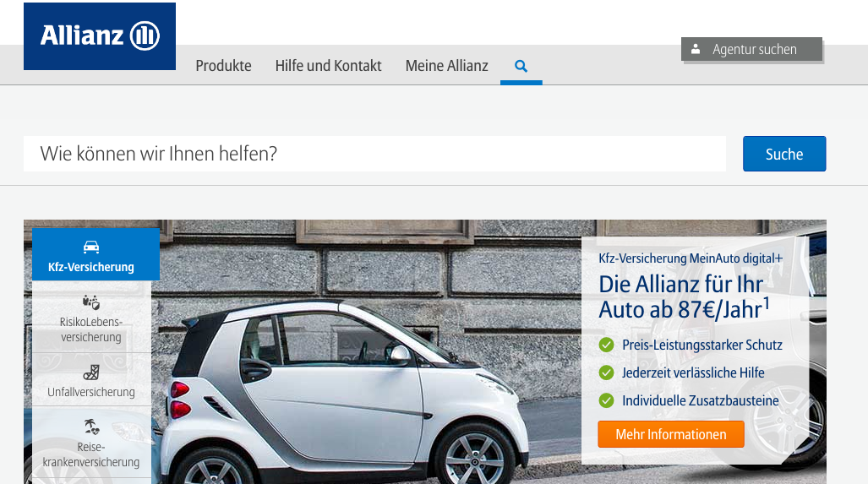Click the Agentur suchen button
Image resolution: width=868 pixels, height=484 pixels.
751,49
